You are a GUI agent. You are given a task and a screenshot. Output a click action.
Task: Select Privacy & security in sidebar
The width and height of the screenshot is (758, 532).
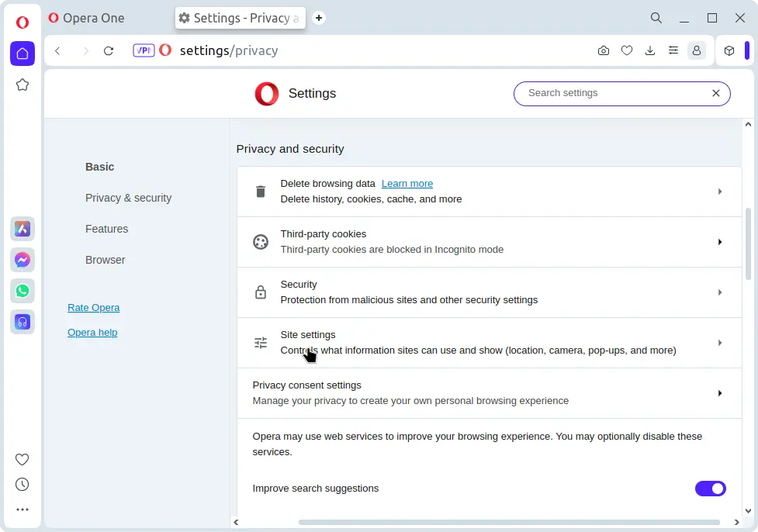point(128,198)
